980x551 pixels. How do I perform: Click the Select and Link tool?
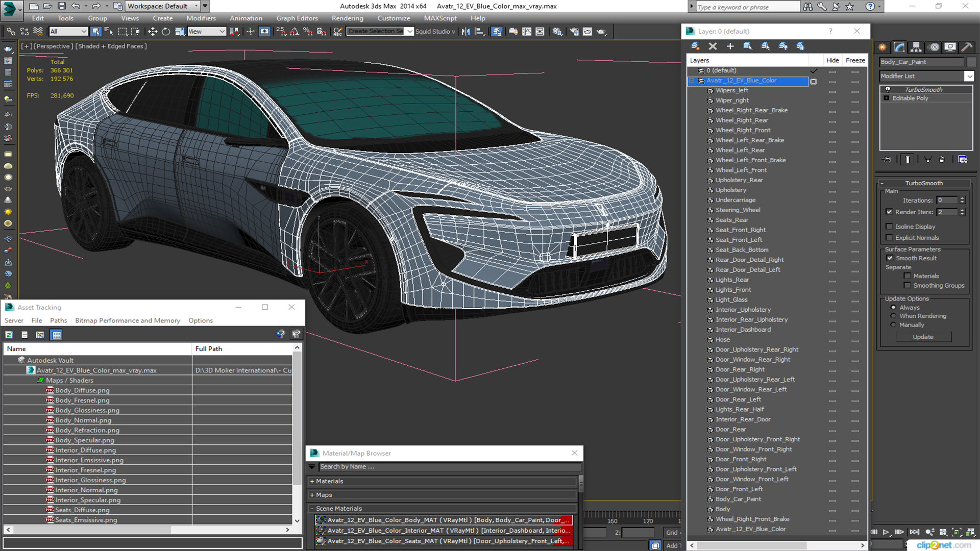click(11, 32)
